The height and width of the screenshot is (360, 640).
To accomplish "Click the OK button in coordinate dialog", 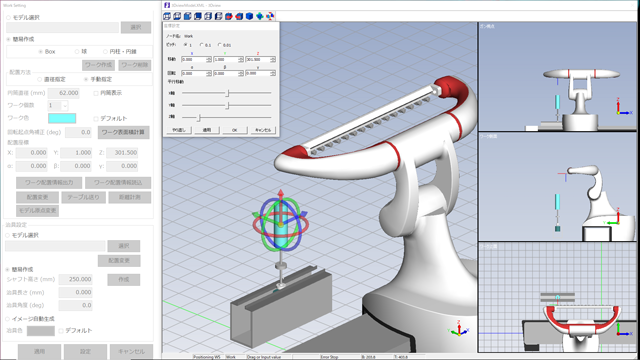I will (234, 130).
